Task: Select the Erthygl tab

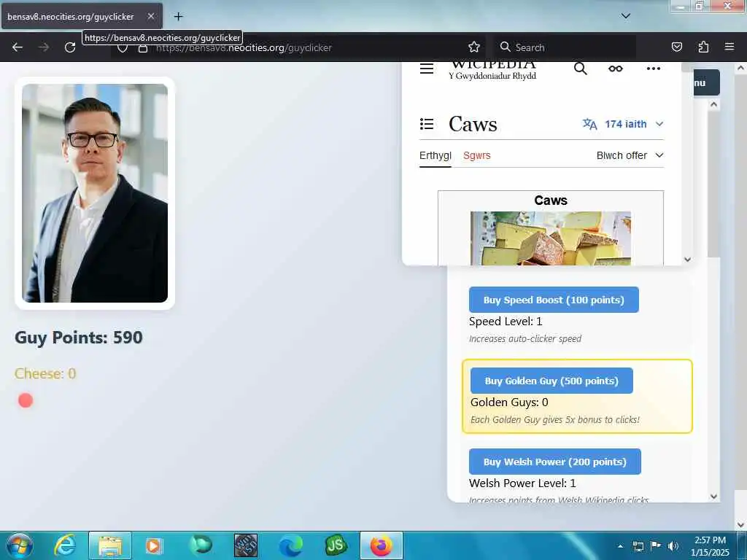Action: click(435, 156)
